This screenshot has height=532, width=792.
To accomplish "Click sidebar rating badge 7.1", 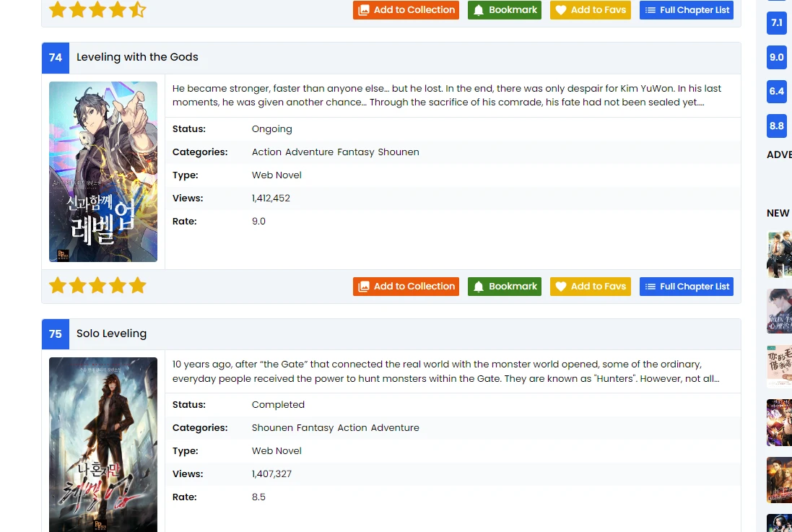I will [776, 22].
